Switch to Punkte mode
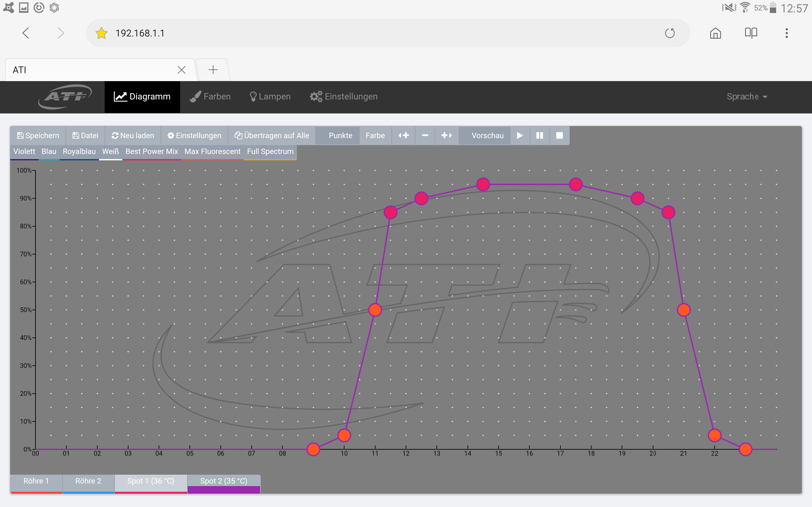Image resolution: width=812 pixels, height=507 pixels. coord(340,136)
